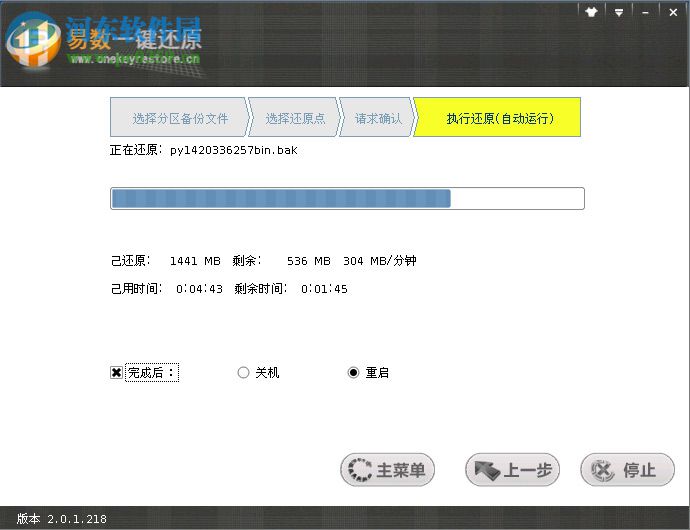Screen dimensions: 690x530
Task: Select the 选择分区备份文件 step tab
Action: [x=180, y=117]
